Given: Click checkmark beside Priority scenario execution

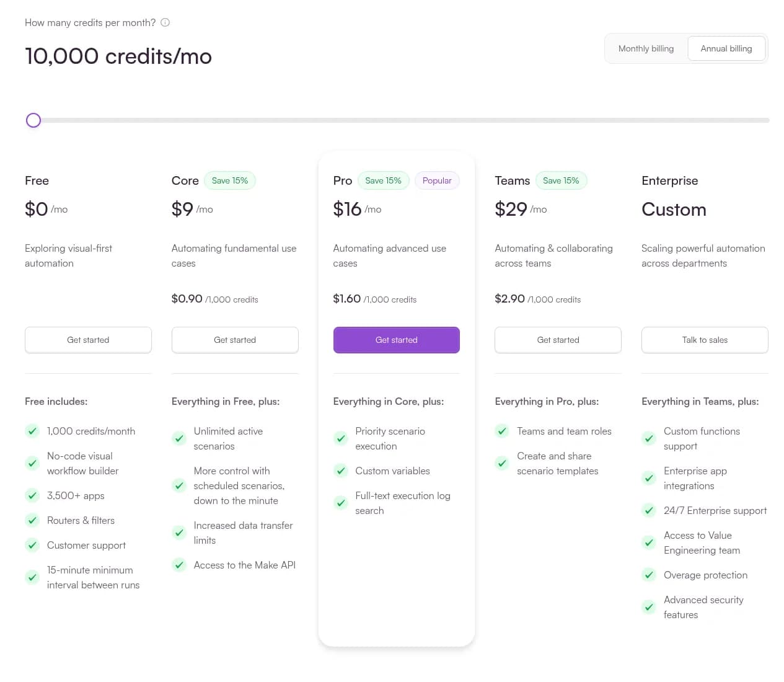Looking at the screenshot, I should point(341,438).
